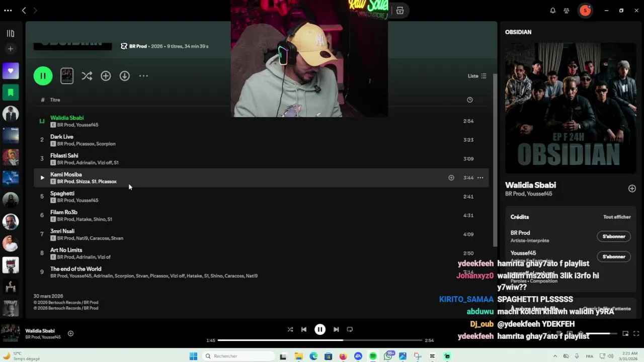Select the Dark Live track

(x=261, y=140)
